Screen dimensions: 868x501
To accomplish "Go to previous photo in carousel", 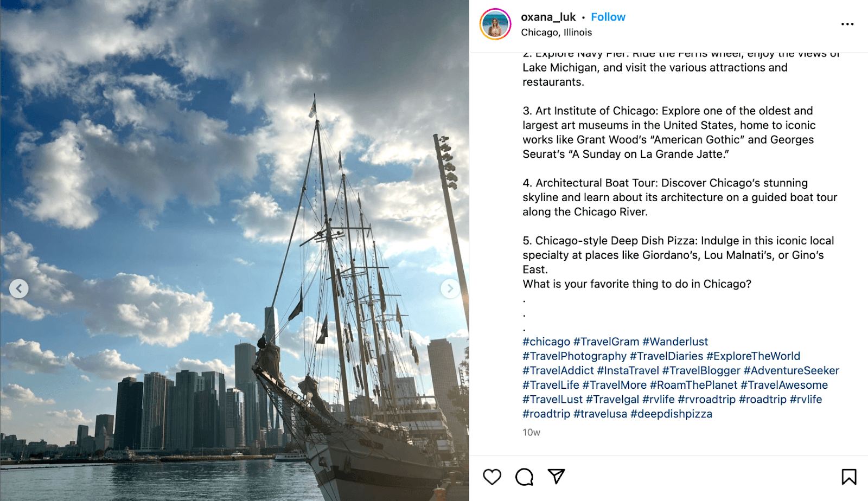I will pyautogui.click(x=19, y=288).
